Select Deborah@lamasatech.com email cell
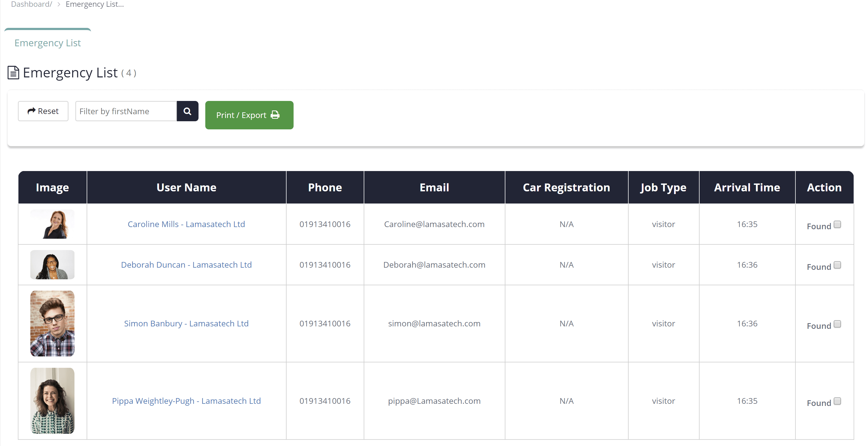This screenshot has width=868, height=446. [x=434, y=265]
